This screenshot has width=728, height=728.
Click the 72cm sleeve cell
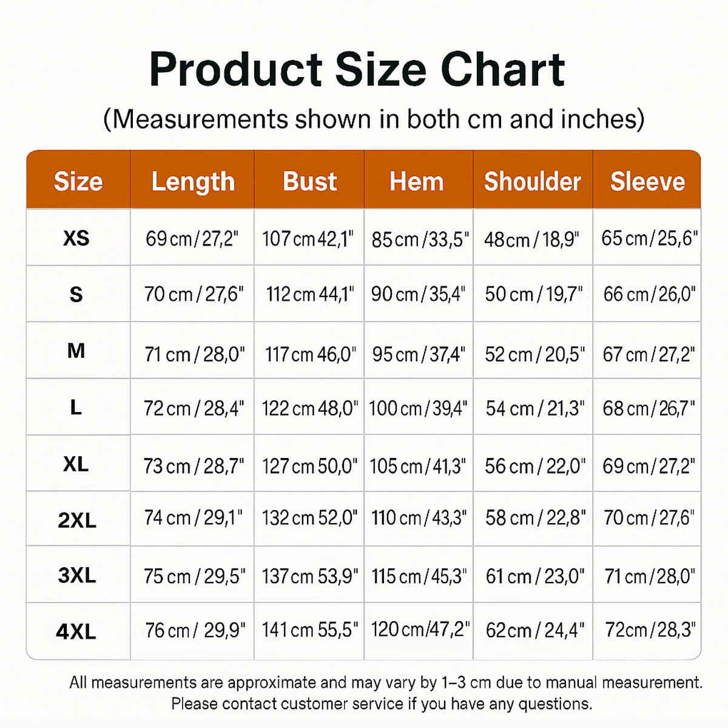pyautogui.click(x=650, y=630)
